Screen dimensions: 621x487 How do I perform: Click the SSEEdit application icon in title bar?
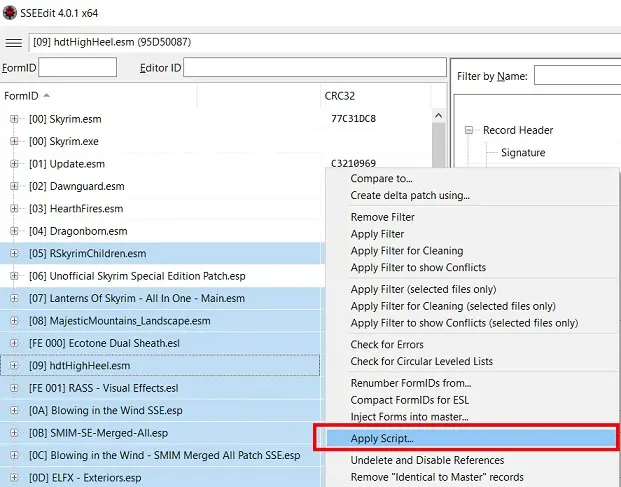(10, 13)
